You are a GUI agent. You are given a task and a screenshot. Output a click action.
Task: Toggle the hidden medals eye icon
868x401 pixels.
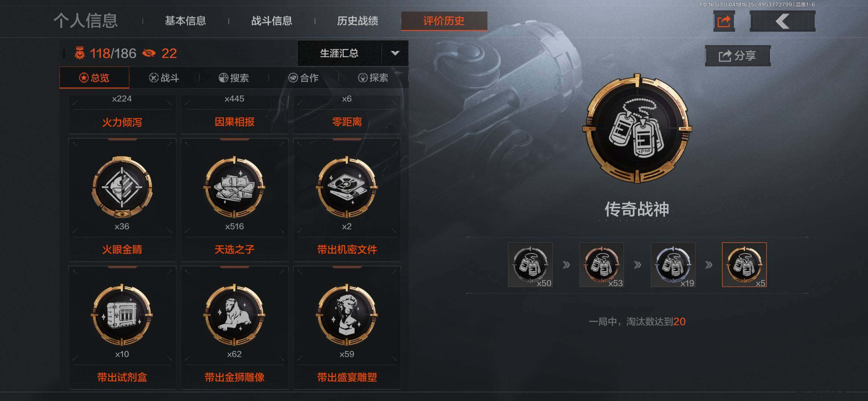point(149,53)
